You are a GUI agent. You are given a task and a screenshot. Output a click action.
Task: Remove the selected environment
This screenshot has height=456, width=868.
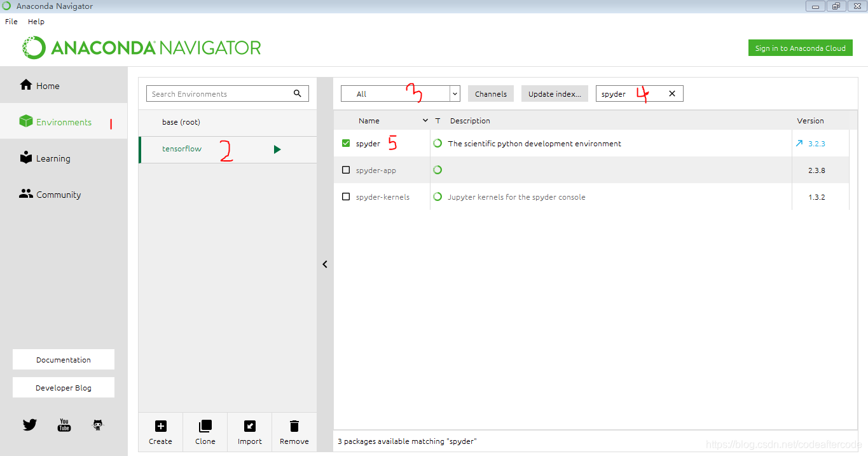[294, 432]
